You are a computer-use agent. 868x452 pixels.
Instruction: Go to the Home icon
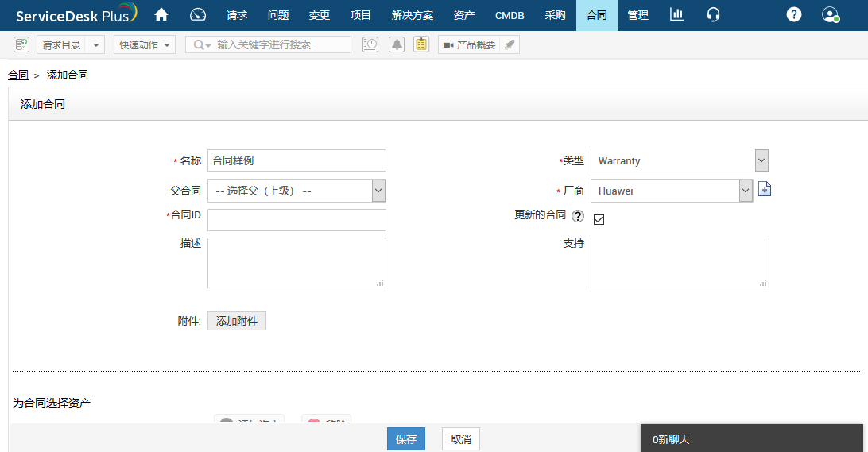[x=161, y=14]
